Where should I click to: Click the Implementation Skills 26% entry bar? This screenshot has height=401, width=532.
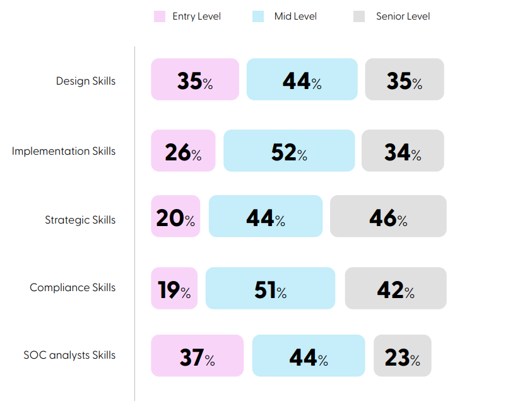click(183, 151)
